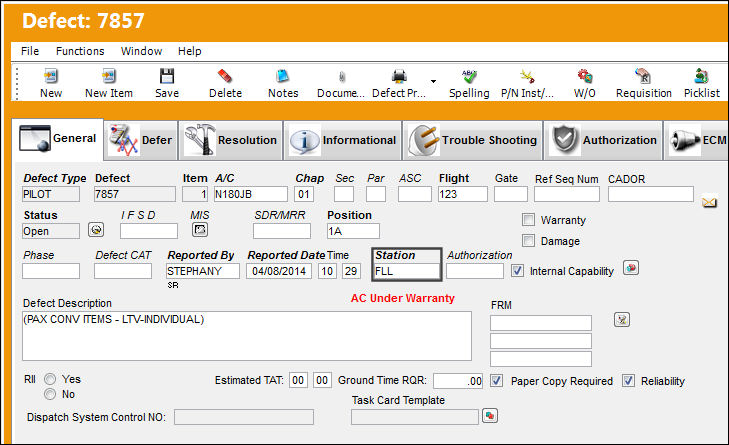Click the red AC Under Warranty text
The height and width of the screenshot is (445, 729).
(x=403, y=299)
